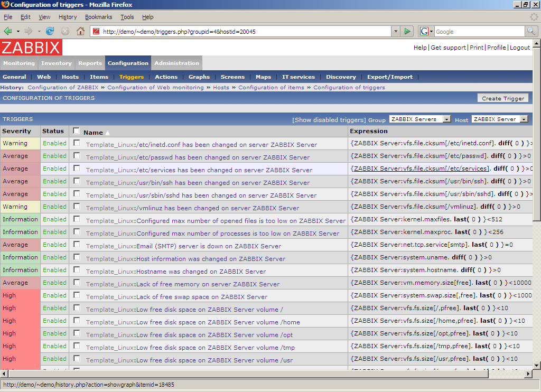Click the Firefox back arrow button
The height and width of the screenshot is (392, 541).
coord(7,31)
